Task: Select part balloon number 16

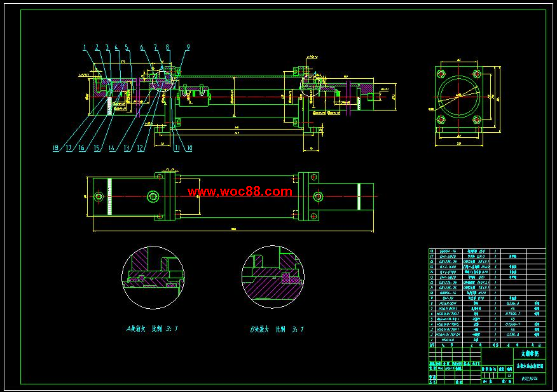Action: 81,148
